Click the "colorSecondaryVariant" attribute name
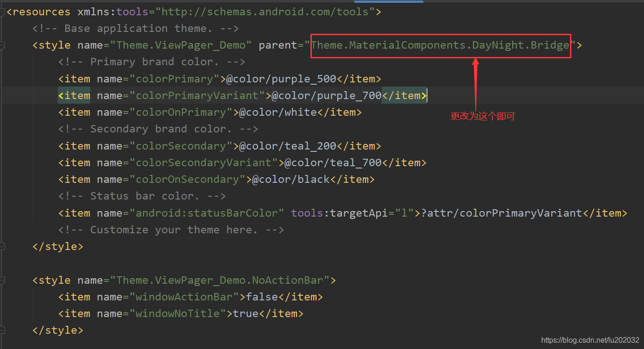Image resolution: width=644 pixels, height=349 pixels. (204, 163)
